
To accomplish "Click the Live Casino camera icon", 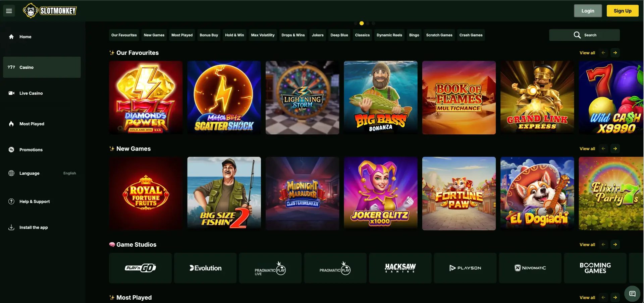I will 11,93.
